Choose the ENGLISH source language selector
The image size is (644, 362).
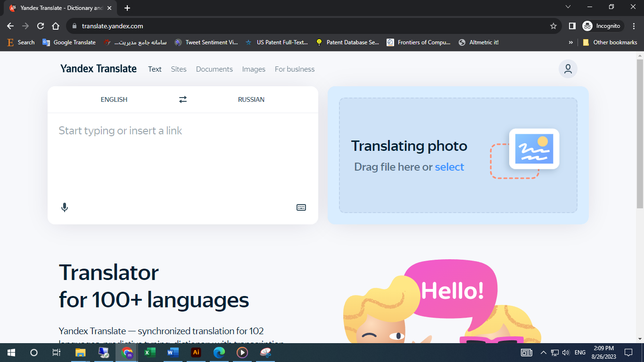click(114, 99)
